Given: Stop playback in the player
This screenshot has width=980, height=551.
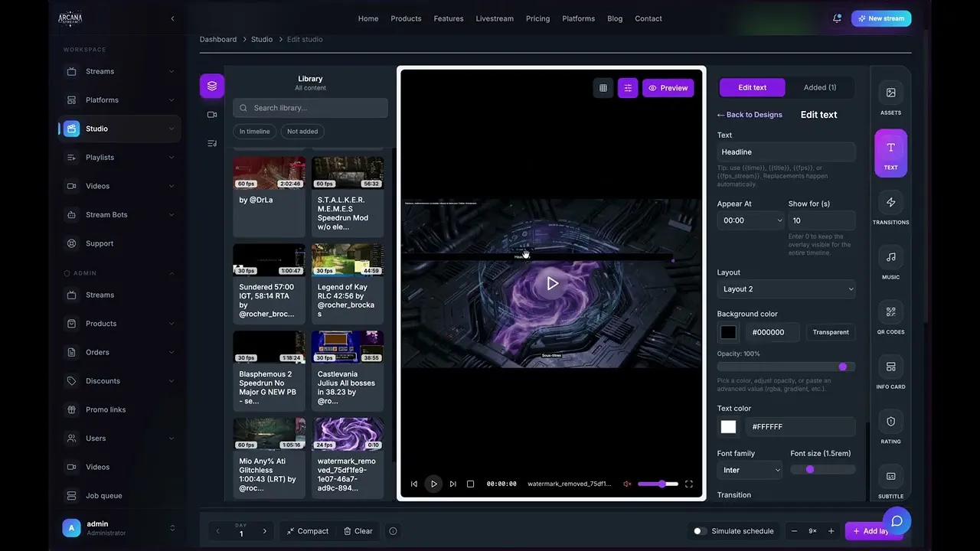Looking at the screenshot, I should coord(470,484).
